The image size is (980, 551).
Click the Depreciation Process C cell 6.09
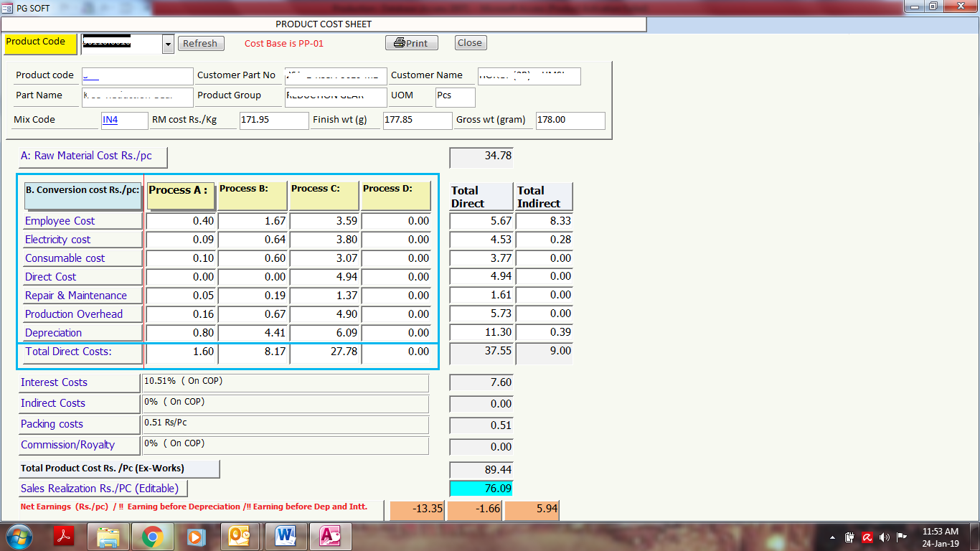coord(324,333)
